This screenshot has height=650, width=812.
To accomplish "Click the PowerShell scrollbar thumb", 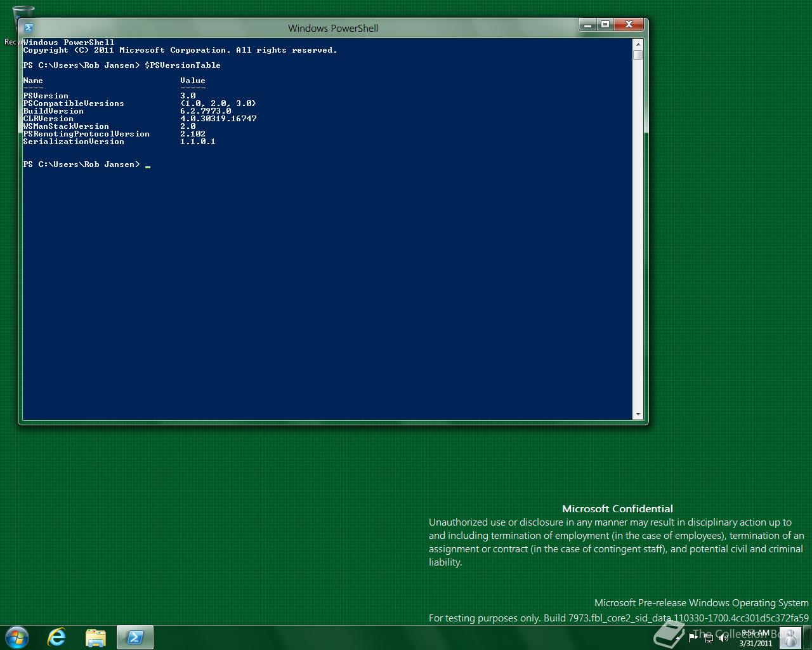I will [x=638, y=55].
